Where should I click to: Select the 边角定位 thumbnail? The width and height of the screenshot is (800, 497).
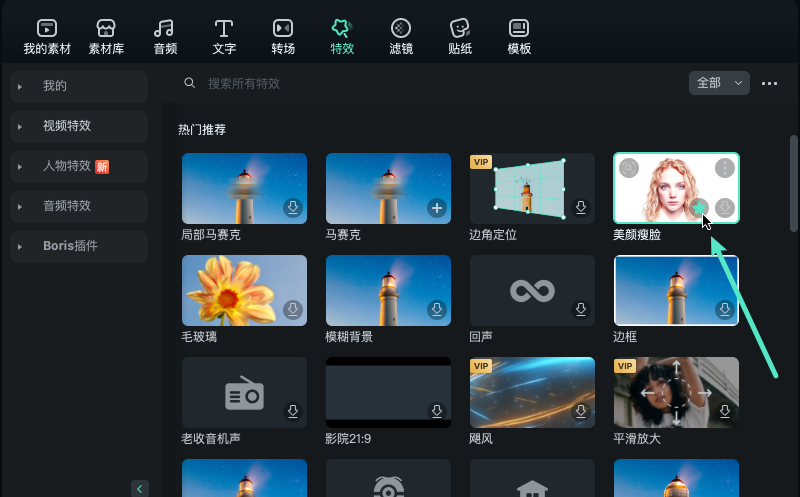pyautogui.click(x=532, y=188)
